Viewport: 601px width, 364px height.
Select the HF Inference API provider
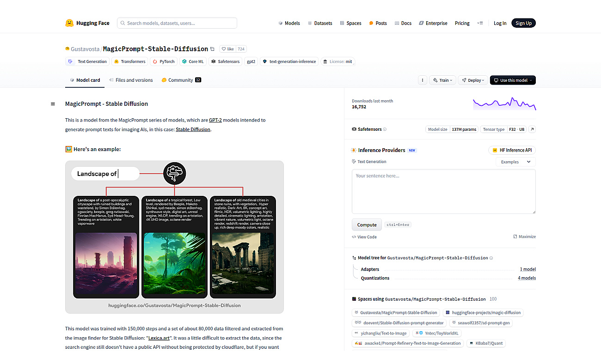[512, 150]
